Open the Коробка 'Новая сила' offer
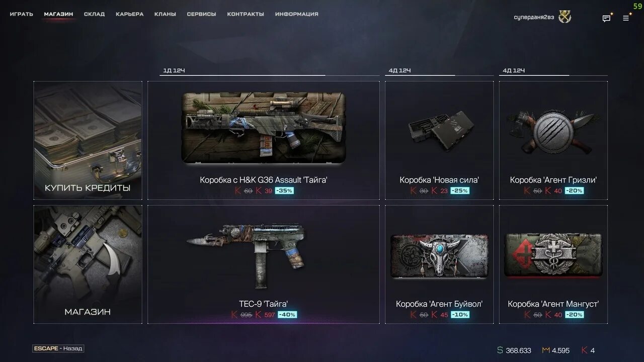 [x=439, y=140]
